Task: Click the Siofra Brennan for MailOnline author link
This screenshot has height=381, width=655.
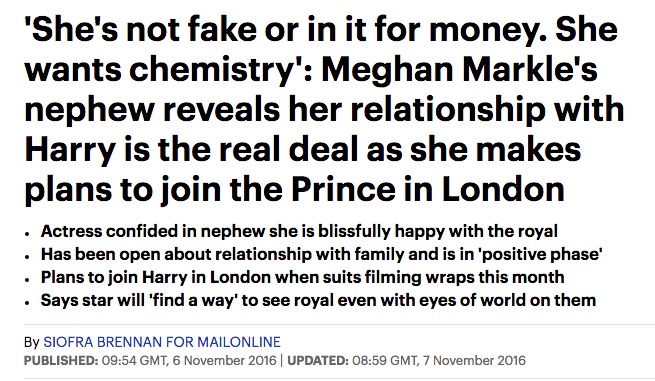Action: [162, 342]
